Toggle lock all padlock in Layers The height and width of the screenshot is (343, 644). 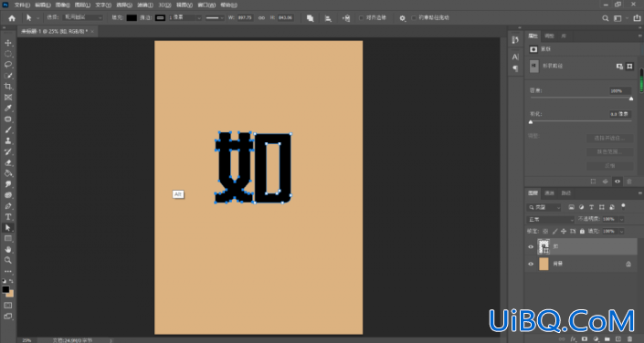coord(582,232)
